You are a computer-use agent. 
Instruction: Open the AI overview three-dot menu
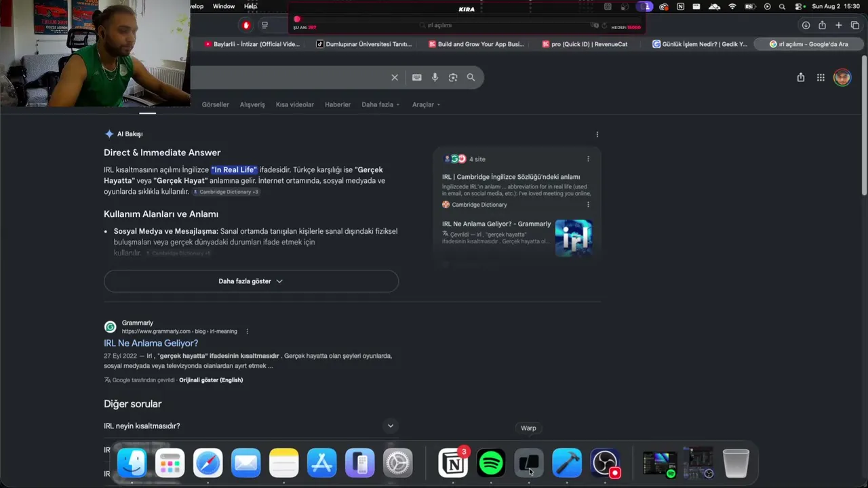597,134
